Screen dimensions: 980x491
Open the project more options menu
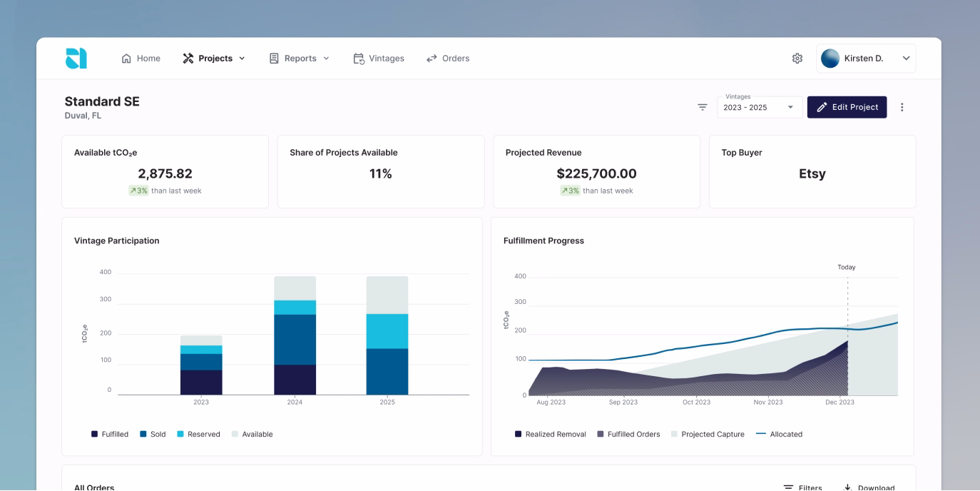point(902,107)
